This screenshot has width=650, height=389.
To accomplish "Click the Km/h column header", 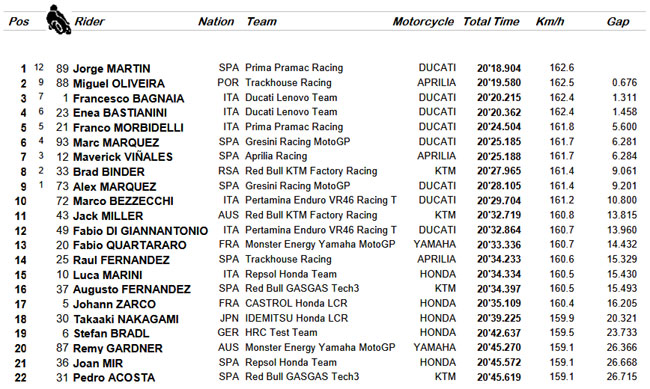I will 550,22.
